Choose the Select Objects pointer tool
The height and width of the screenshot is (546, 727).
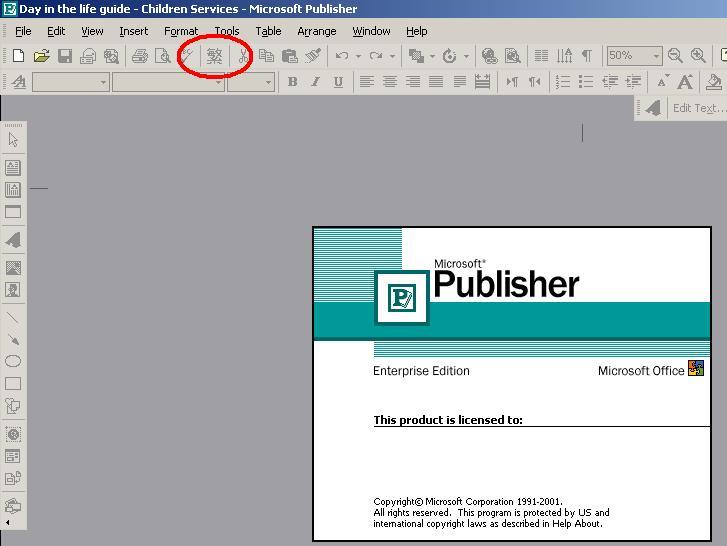click(x=13, y=140)
